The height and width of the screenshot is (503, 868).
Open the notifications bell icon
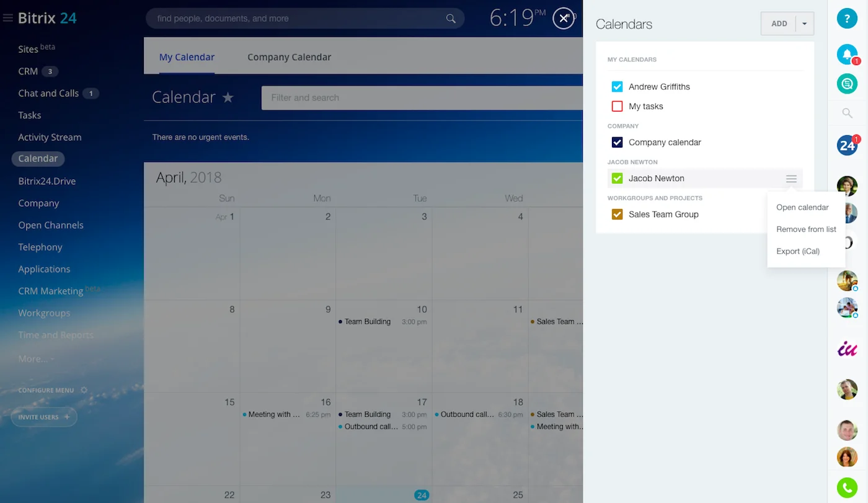pyautogui.click(x=846, y=54)
